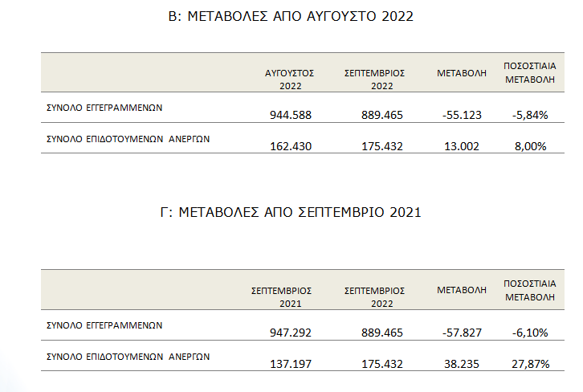Click the heading Γ: ΜΕΤΑΒΟΛΕΣ ΑΠΟ ΣΕΠΤΕΜΒΡΙΟ 2021

[x=291, y=212]
